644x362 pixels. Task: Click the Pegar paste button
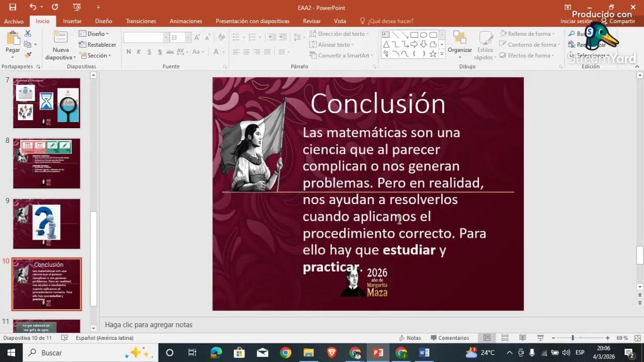coord(13,44)
